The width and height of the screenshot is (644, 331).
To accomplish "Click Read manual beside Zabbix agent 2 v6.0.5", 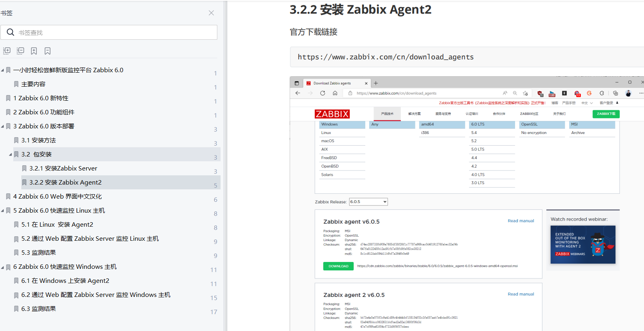I will [x=521, y=294].
